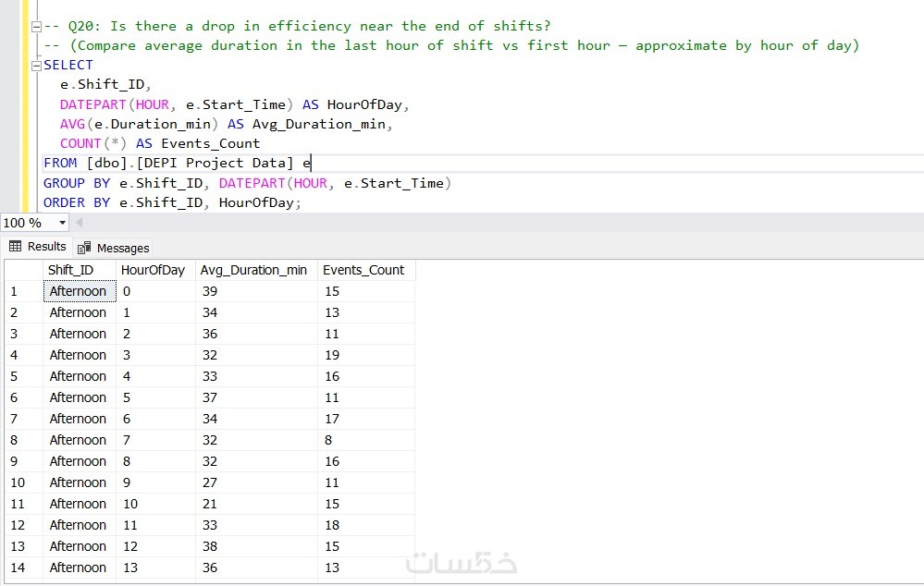Collapse the Q20 comment block outline
This screenshot has width=924, height=586.
(x=35, y=26)
